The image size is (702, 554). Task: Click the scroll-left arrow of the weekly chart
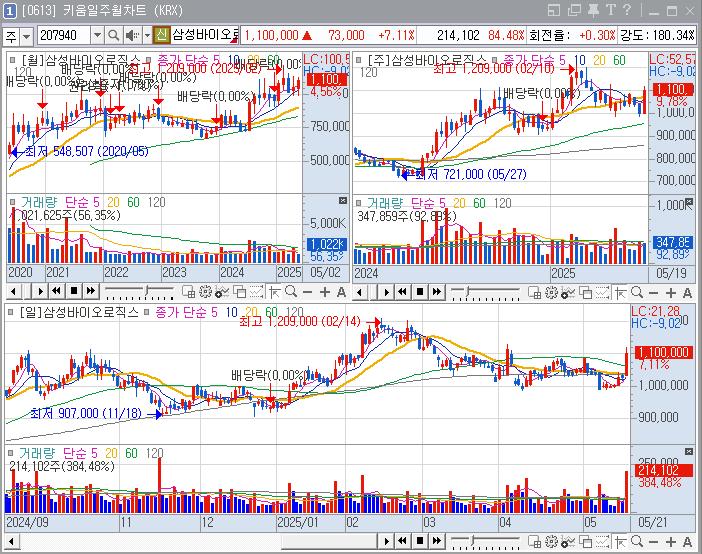360,292
